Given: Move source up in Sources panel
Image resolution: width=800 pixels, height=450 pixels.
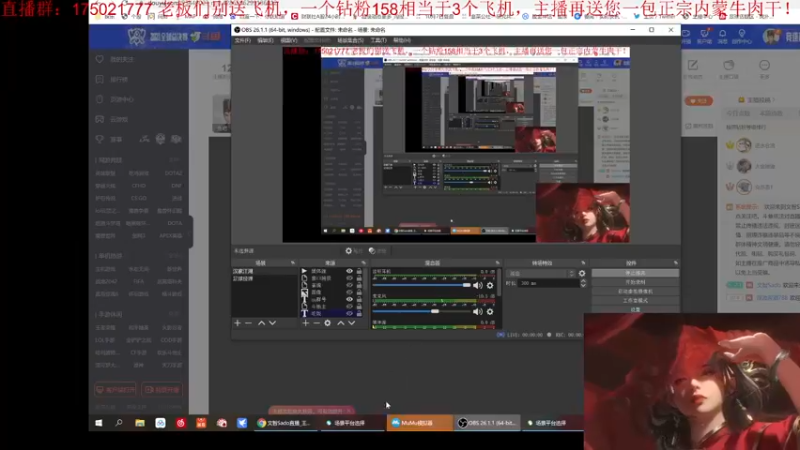Looking at the screenshot, I should coord(340,323).
